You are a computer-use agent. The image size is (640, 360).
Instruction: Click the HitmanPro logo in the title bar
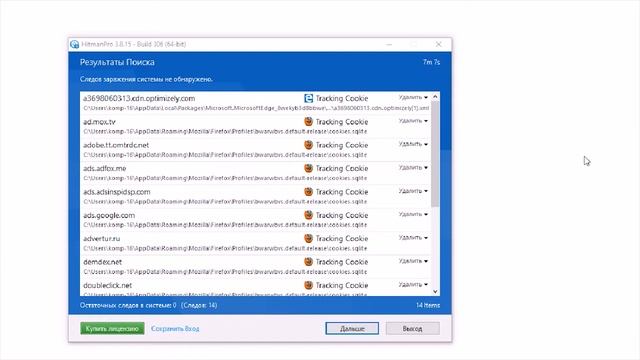coord(74,44)
